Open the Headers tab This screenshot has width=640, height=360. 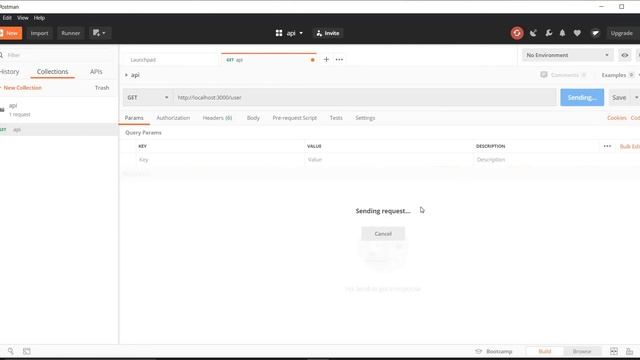217,118
